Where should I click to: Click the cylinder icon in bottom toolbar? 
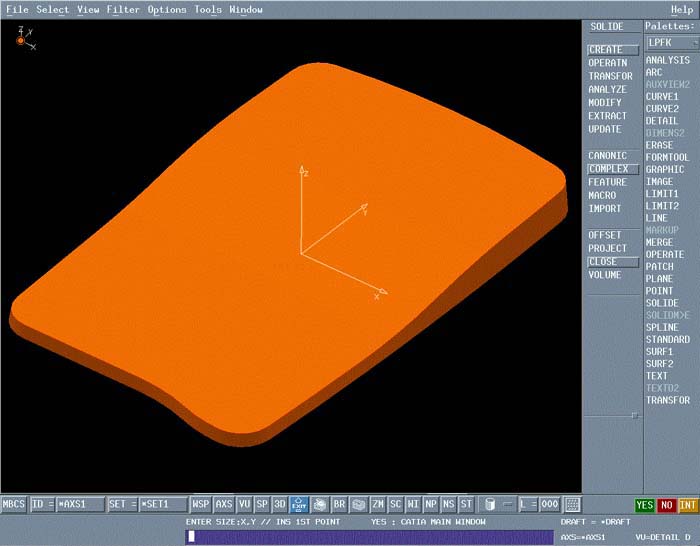[x=490, y=505]
